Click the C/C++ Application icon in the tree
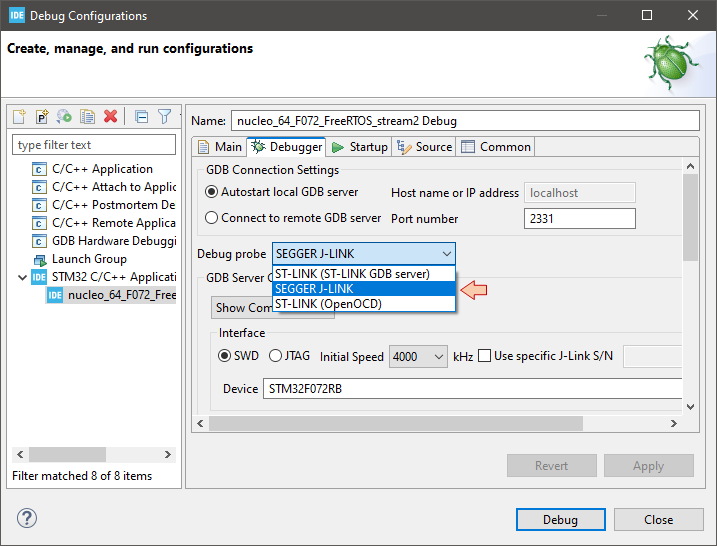Viewport: 717px width, 546px height. pyautogui.click(x=39, y=169)
